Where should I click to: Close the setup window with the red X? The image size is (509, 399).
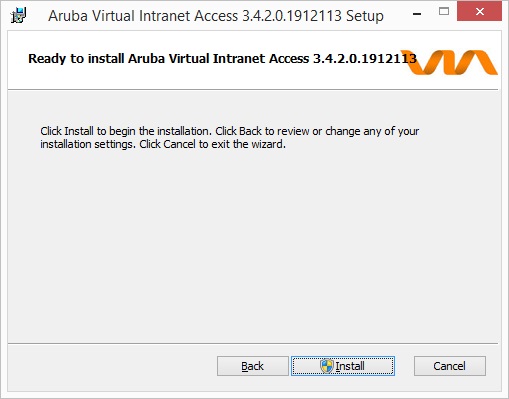coord(479,12)
